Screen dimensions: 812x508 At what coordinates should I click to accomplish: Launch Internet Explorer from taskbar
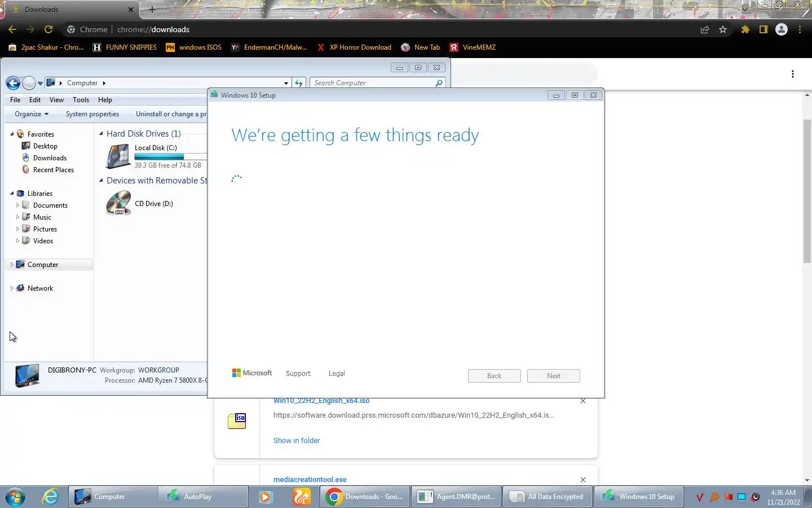[50, 497]
